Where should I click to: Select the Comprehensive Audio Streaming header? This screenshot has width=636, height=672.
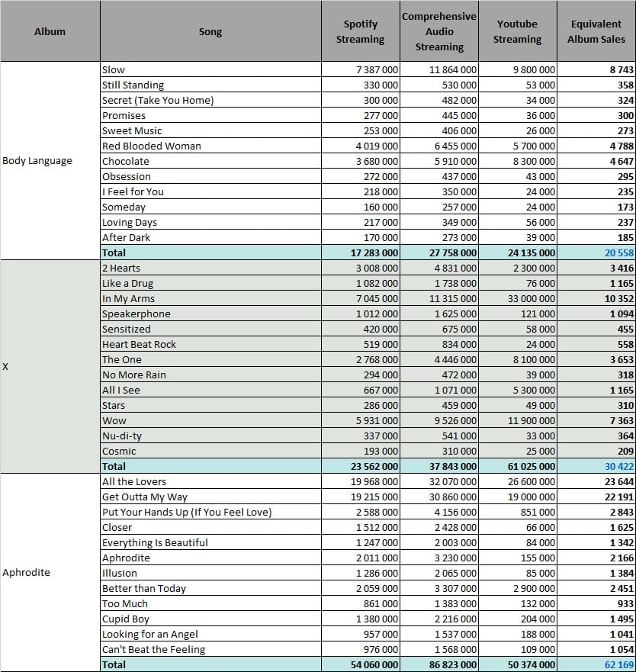(x=439, y=31)
